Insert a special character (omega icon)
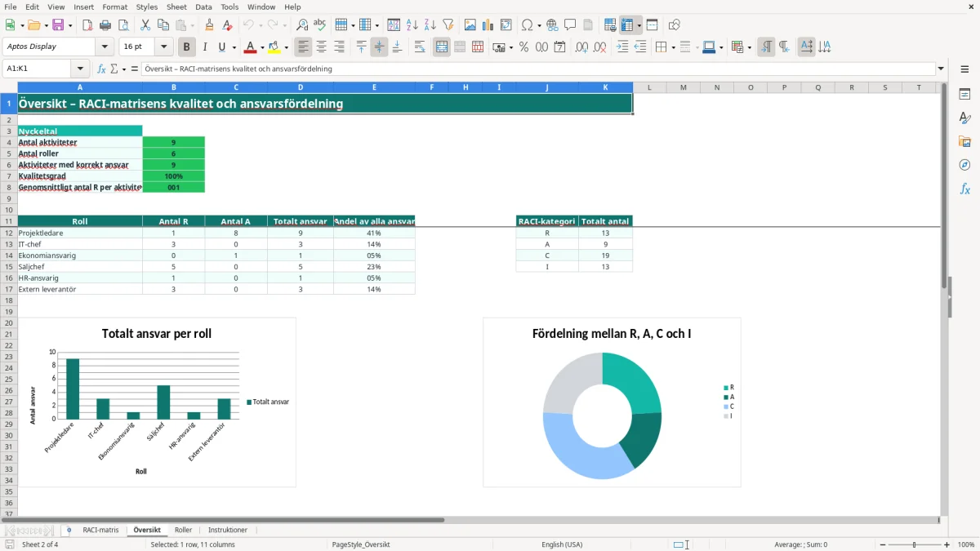Image resolution: width=980 pixels, height=551 pixels. [527, 25]
